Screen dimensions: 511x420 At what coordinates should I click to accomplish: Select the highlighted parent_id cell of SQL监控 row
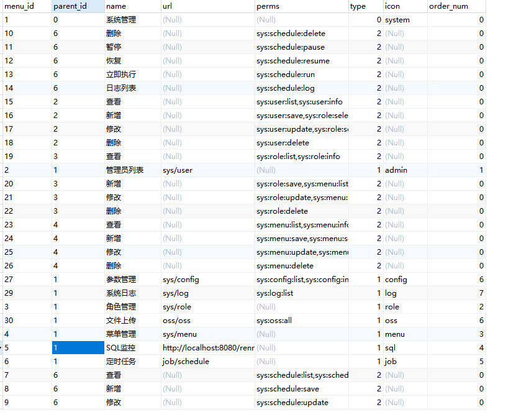click(x=78, y=347)
